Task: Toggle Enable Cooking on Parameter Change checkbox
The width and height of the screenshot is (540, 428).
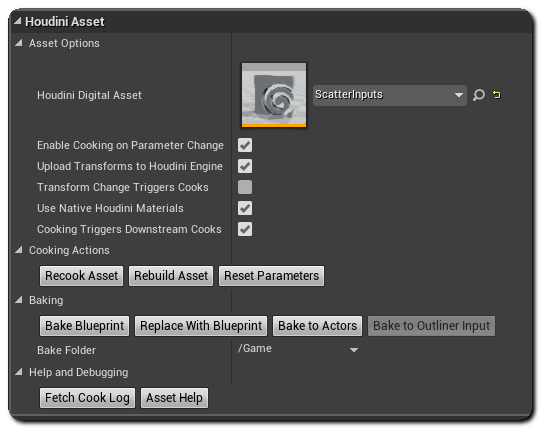Action: (x=245, y=145)
